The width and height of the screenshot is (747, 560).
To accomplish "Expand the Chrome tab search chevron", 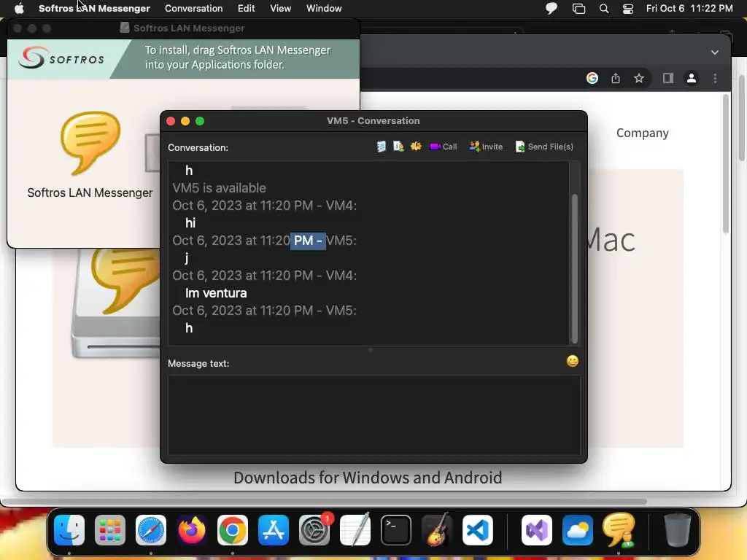I will 715,52.
